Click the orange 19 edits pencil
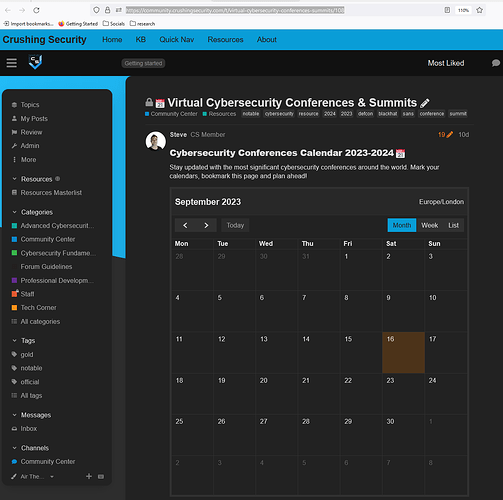 pyautogui.click(x=445, y=135)
